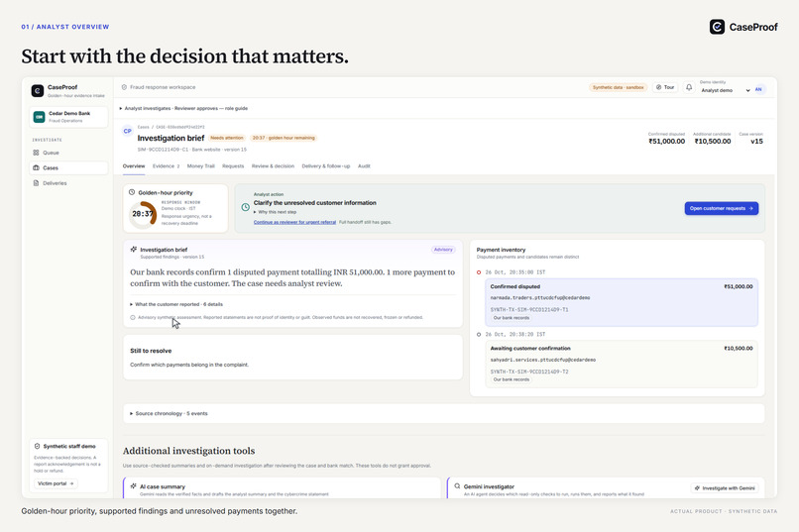The image size is (799, 532).
Task: Click the AN avatar in the header
Action: (758, 89)
